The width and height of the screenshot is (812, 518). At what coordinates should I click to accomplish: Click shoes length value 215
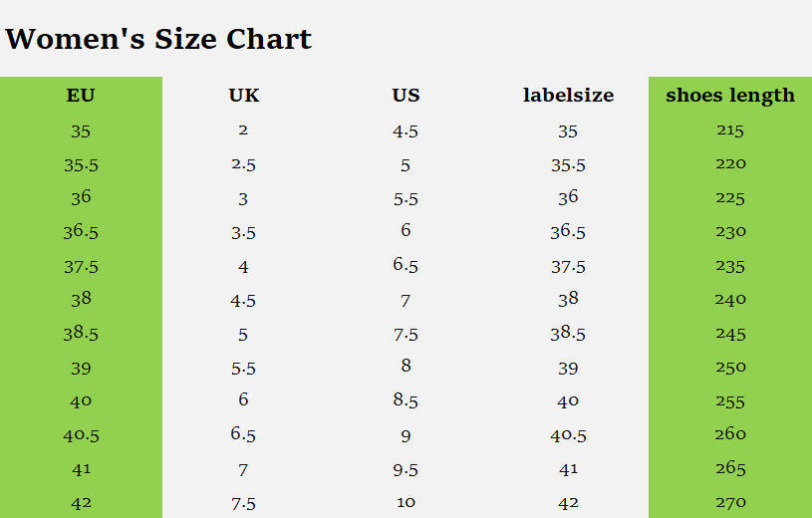click(730, 129)
